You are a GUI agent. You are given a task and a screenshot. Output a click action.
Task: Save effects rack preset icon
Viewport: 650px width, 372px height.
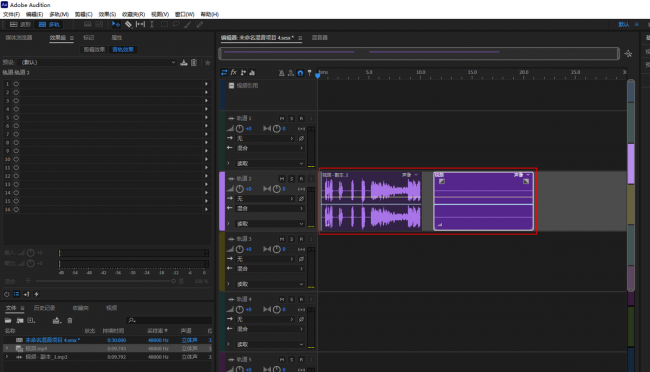pyautogui.click(x=184, y=63)
